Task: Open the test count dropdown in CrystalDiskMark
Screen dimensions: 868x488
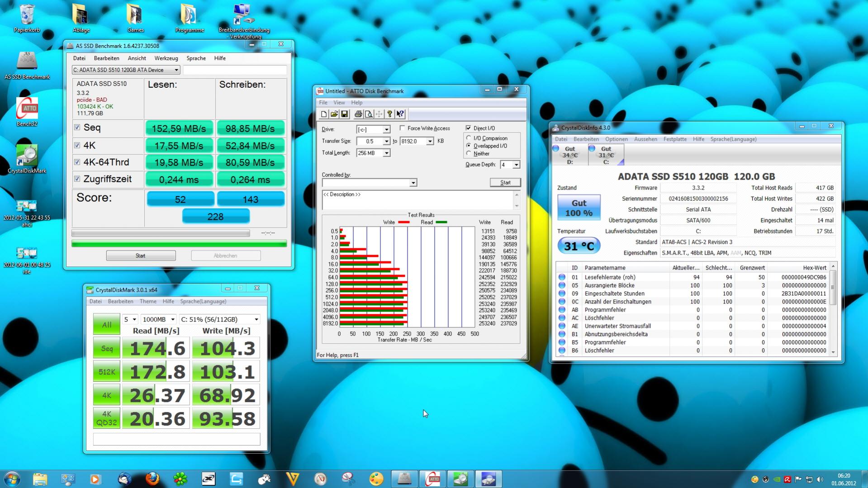Action: [x=130, y=319]
